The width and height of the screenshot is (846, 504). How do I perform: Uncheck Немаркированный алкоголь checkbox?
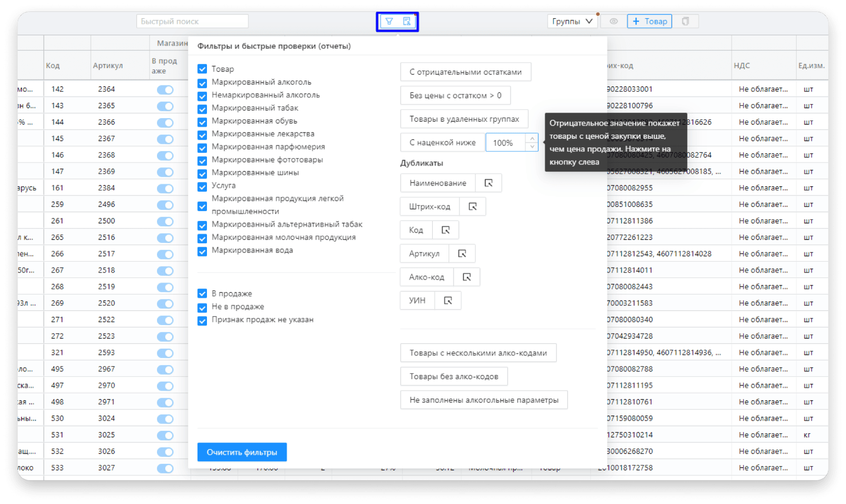pos(202,96)
